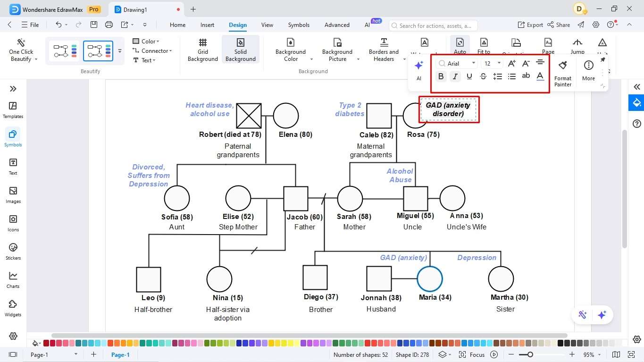Open the Widgets panel
Image resolution: width=644 pixels, height=362 pixels.
click(13, 308)
